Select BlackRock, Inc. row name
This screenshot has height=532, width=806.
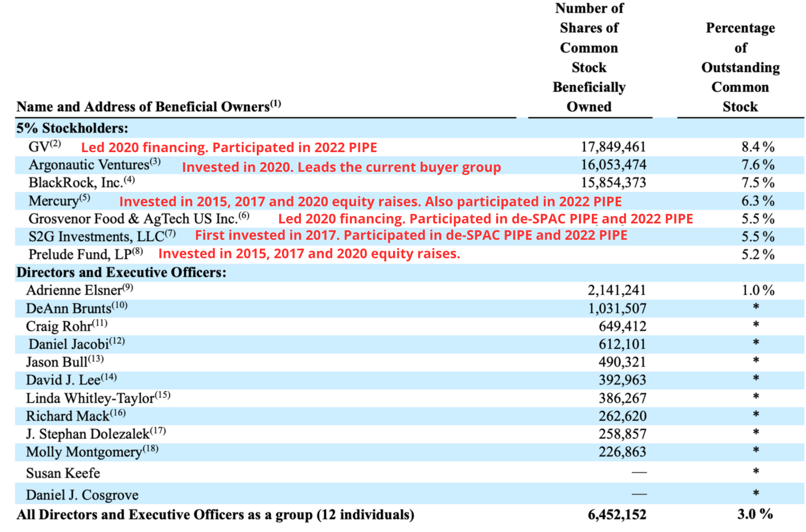[75, 183]
